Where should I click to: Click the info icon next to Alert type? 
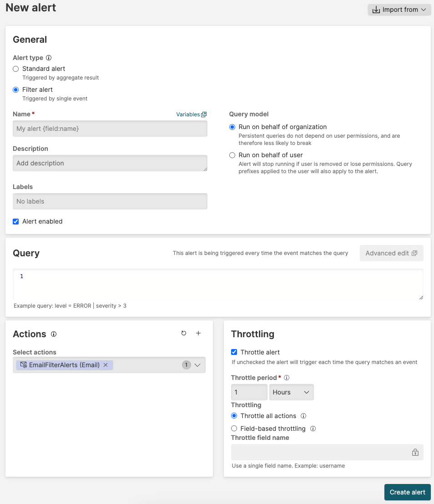pyautogui.click(x=50, y=58)
